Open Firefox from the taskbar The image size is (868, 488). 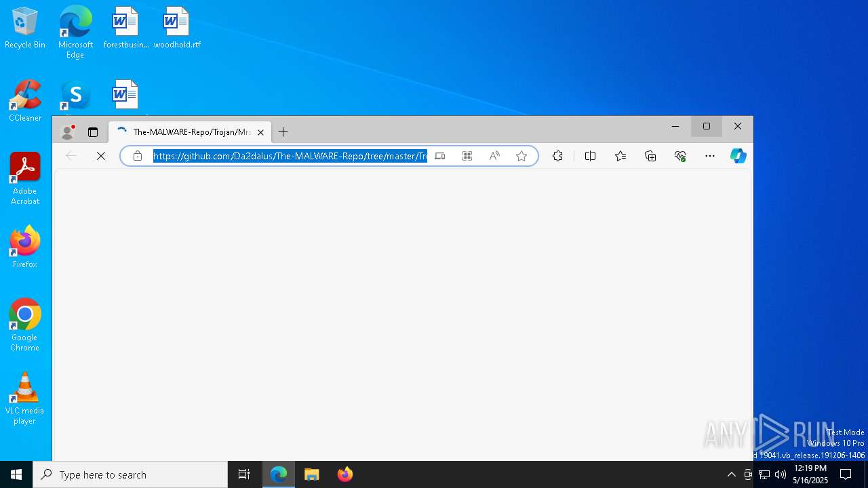(x=345, y=474)
